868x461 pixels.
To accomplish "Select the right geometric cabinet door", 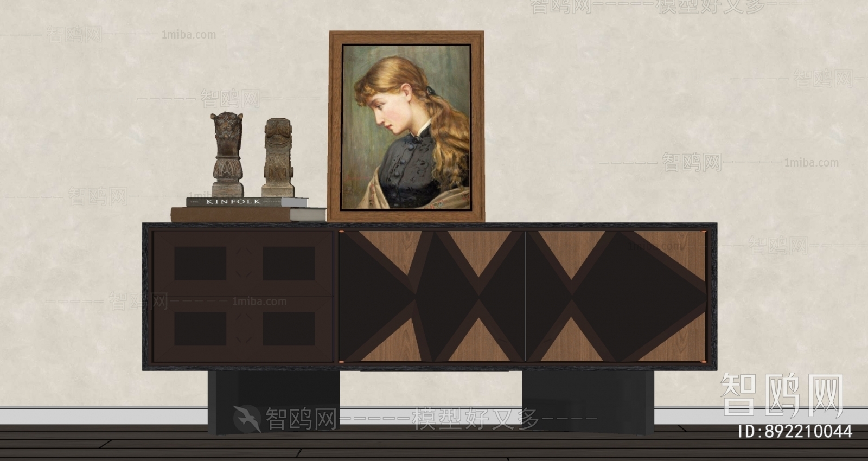I will point(616,296).
